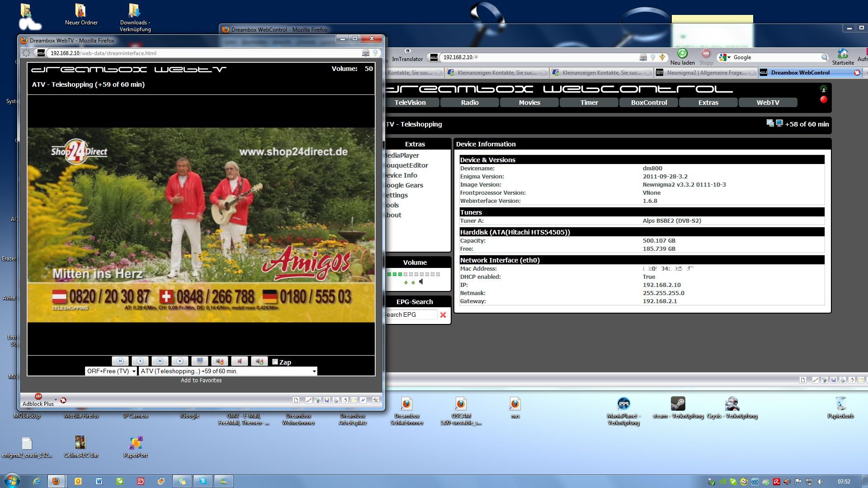Open OSCAM desktop shortcut

[461, 411]
